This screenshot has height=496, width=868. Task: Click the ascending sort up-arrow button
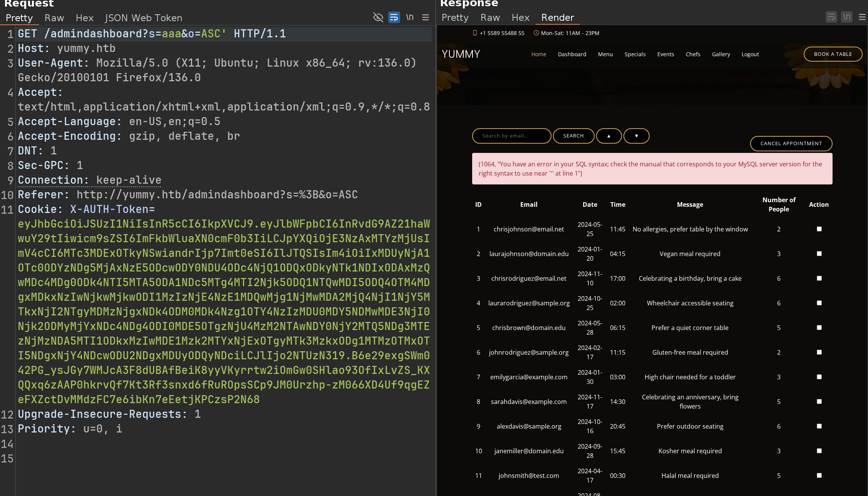click(x=608, y=136)
